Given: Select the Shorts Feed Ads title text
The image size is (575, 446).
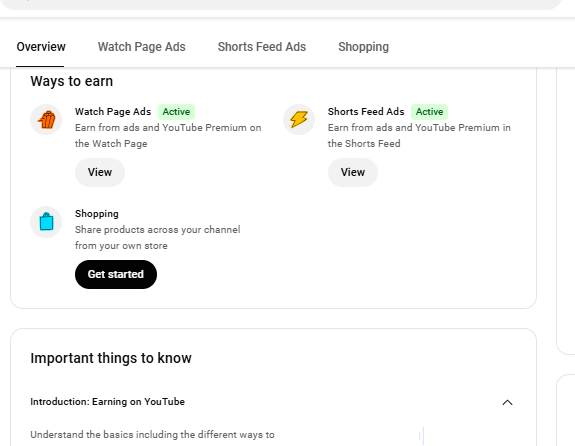Looking at the screenshot, I should [x=366, y=112].
